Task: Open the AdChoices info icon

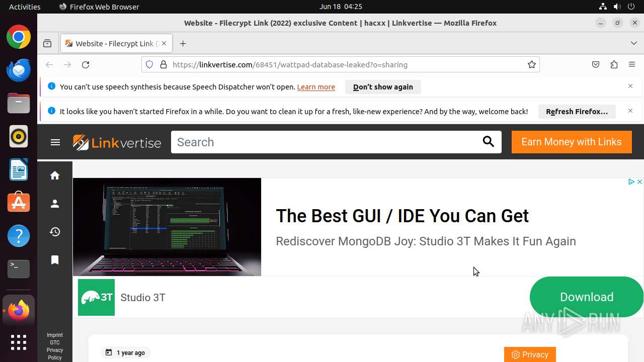Action: pyautogui.click(x=631, y=182)
